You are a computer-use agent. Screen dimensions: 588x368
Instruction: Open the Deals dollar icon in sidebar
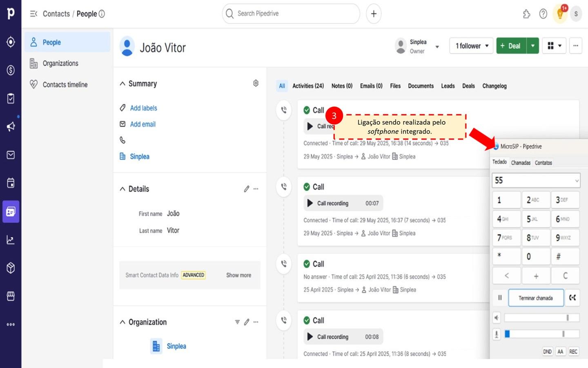coord(11,70)
